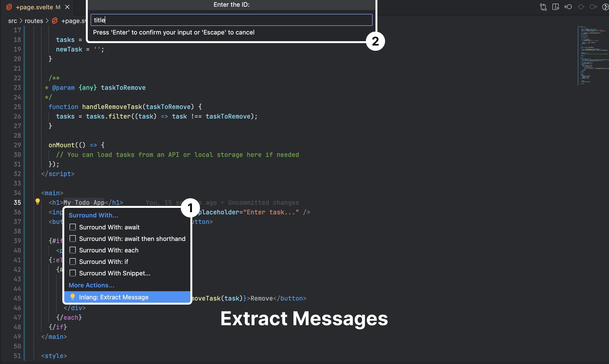Click snippet icon beside Surround With: await then shorthand
This screenshot has height=364, width=609.
click(72, 239)
